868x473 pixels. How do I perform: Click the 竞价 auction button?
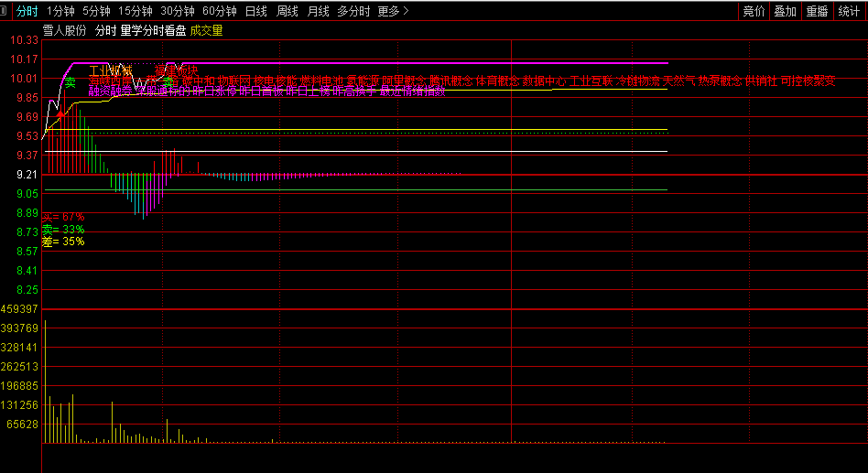tap(754, 11)
